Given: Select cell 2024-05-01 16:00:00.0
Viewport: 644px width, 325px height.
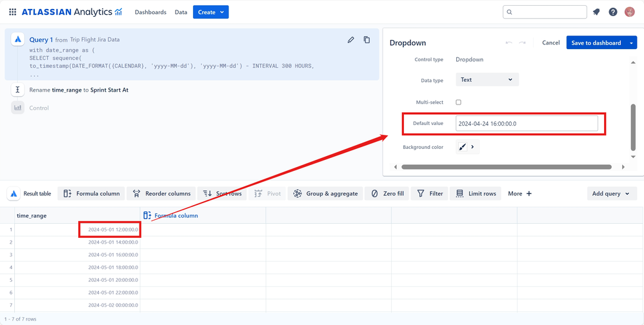Looking at the screenshot, I should tap(77, 255).
